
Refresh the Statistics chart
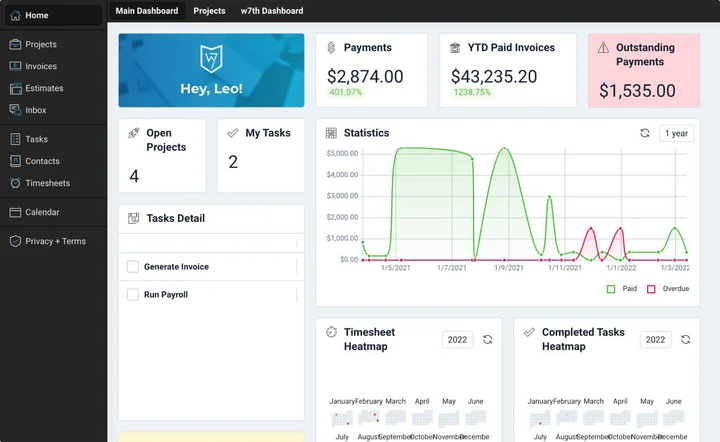pos(645,133)
